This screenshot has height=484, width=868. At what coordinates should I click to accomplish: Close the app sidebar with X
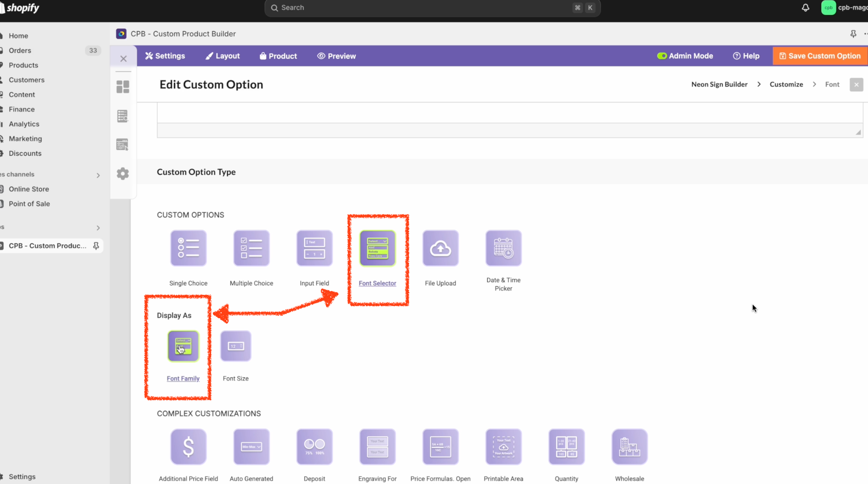pyautogui.click(x=123, y=58)
